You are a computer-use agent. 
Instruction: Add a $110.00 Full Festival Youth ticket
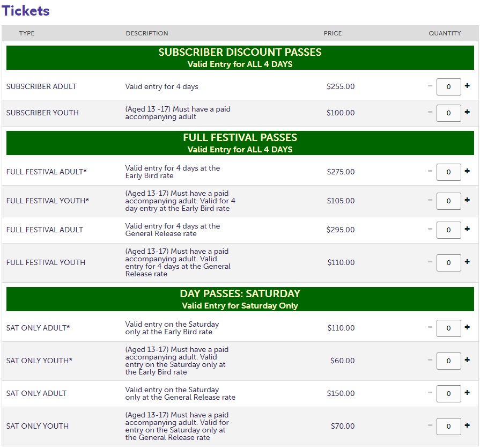pyautogui.click(x=467, y=262)
